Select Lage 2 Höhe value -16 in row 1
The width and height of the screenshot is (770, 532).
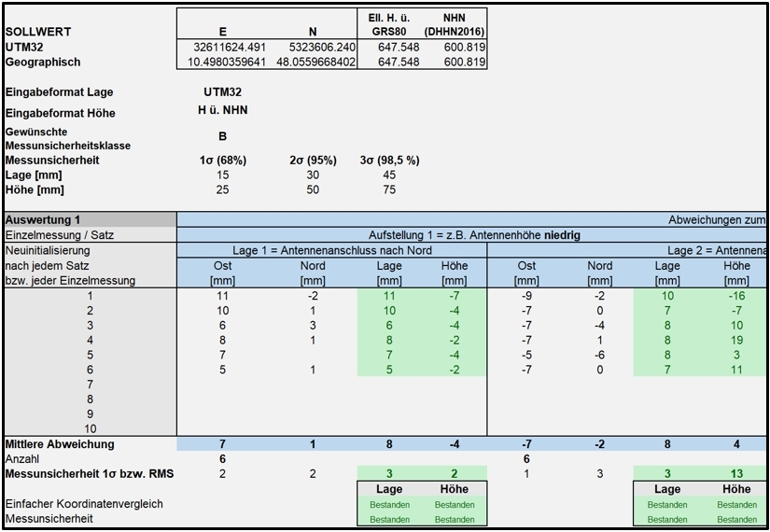736,296
